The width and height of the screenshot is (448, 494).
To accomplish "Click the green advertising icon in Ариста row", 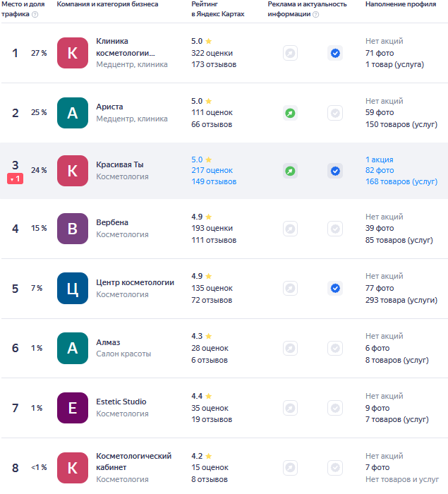I will coord(290,113).
